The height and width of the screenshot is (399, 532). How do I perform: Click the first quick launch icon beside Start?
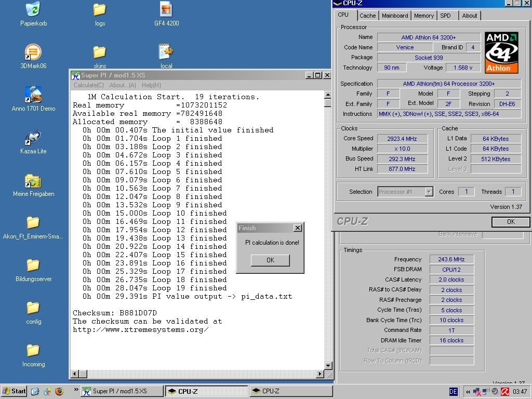[x=35, y=391]
